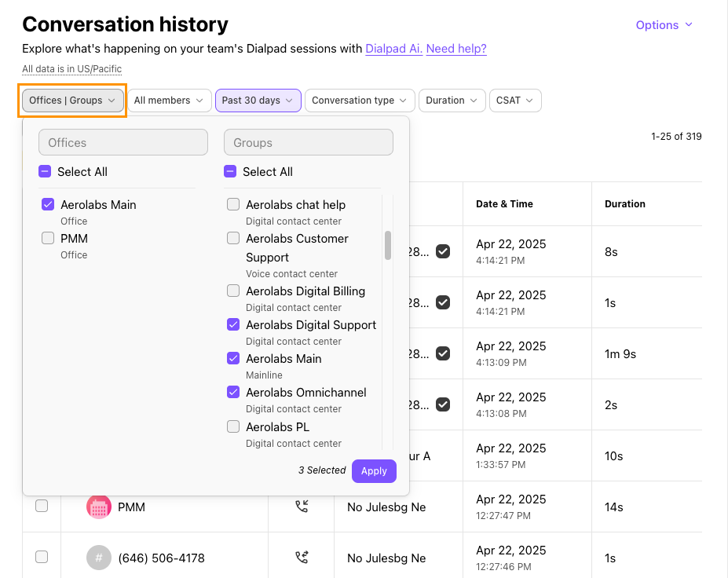Open the Past 30 days date filter
This screenshot has height=578, width=728.
pyautogui.click(x=258, y=101)
